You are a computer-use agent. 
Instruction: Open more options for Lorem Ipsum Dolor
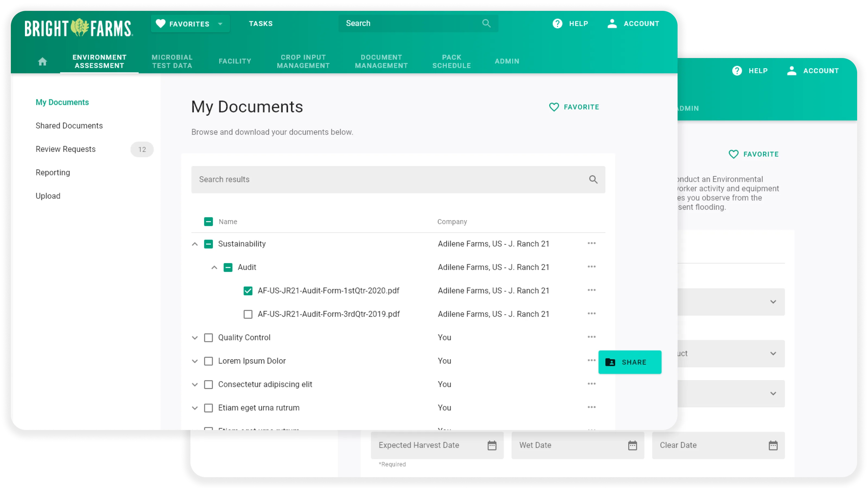591,360
